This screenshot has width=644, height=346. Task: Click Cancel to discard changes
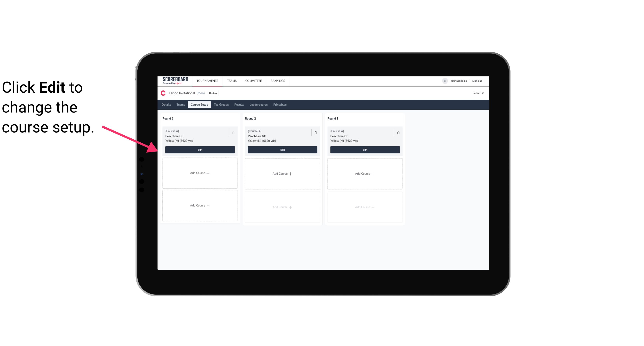(x=477, y=93)
